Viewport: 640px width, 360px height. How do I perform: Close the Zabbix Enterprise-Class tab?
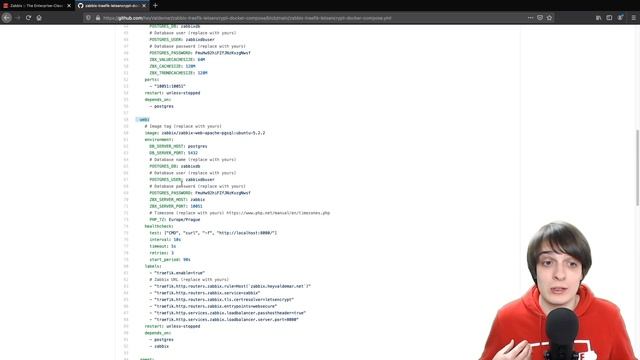pyautogui.click(x=69, y=6)
